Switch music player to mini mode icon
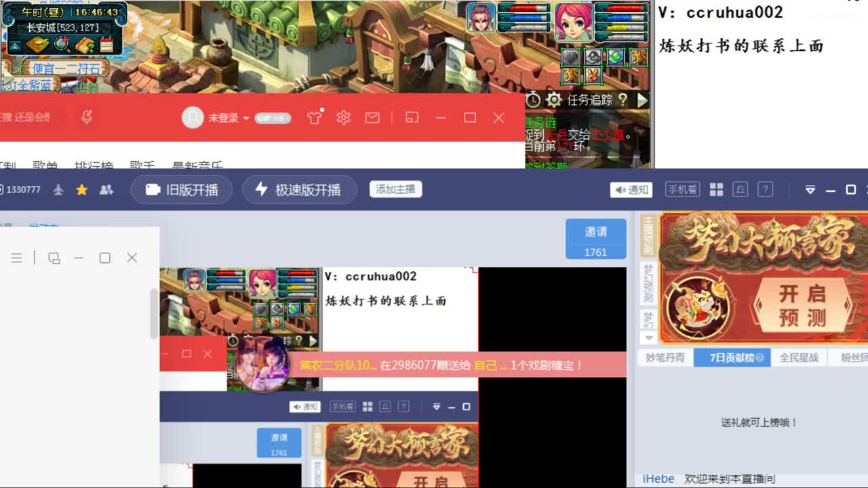Screen dimensions: 868x488 tap(412, 117)
